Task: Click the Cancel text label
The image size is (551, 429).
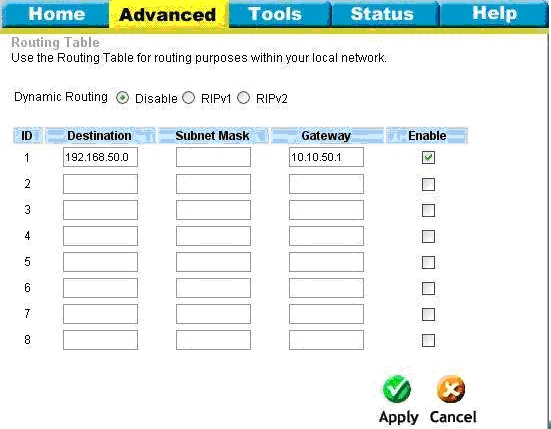Action: point(453,417)
